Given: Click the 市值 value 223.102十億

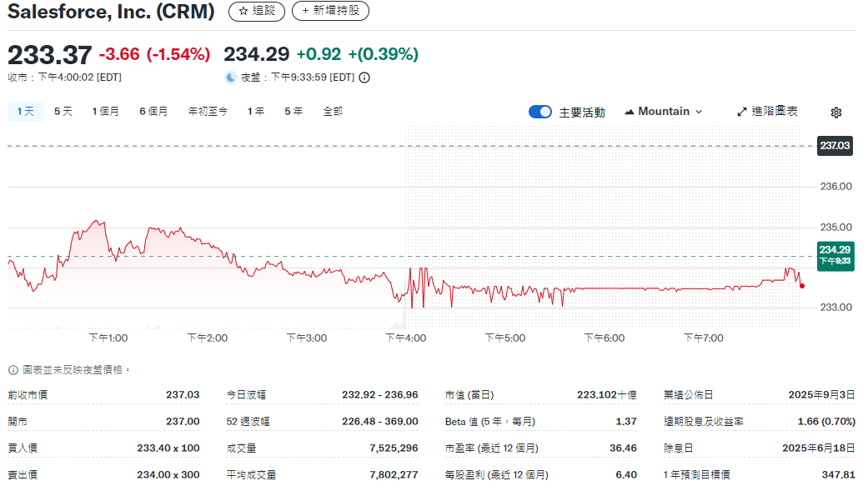Looking at the screenshot, I should click(607, 394).
